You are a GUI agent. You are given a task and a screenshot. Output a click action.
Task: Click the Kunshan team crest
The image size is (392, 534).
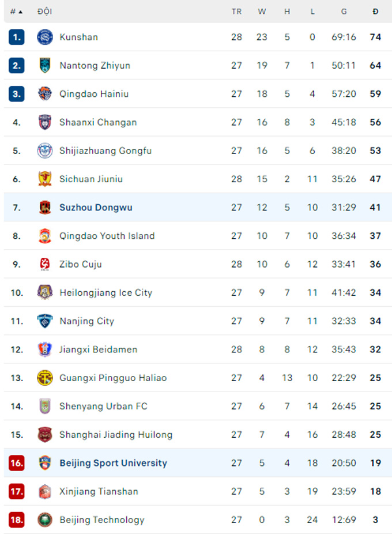44,37
